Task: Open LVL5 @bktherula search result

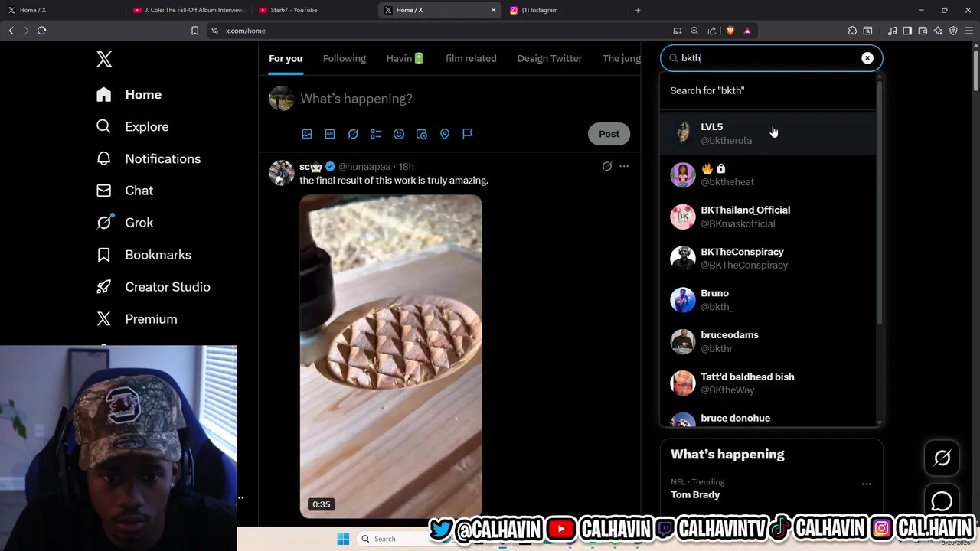Action: click(769, 133)
